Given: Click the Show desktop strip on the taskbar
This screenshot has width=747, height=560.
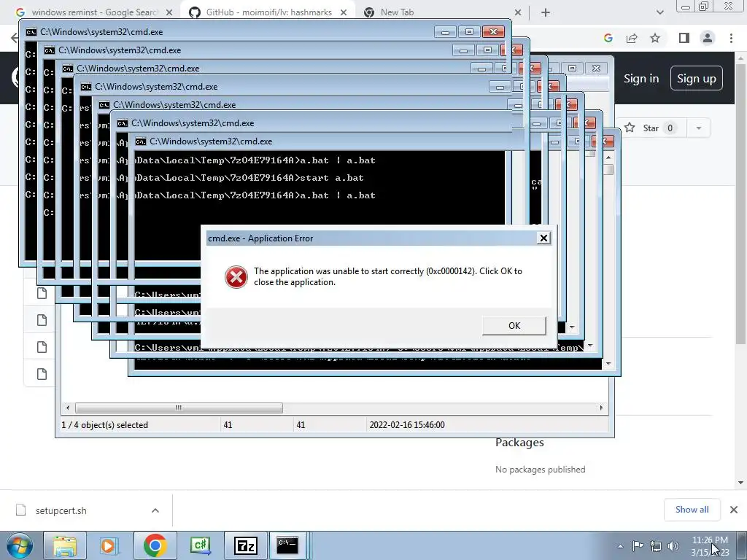Looking at the screenshot, I should [x=742, y=545].
